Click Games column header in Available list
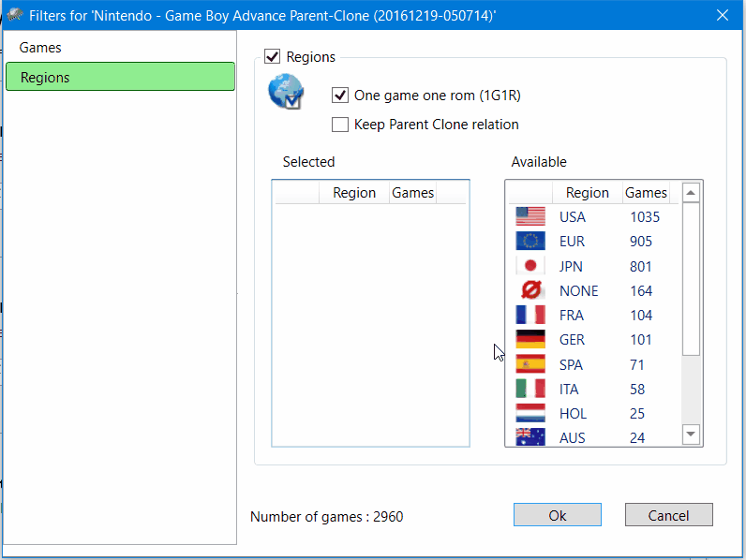This screenshot has width=746, height=560. [646, 193]
